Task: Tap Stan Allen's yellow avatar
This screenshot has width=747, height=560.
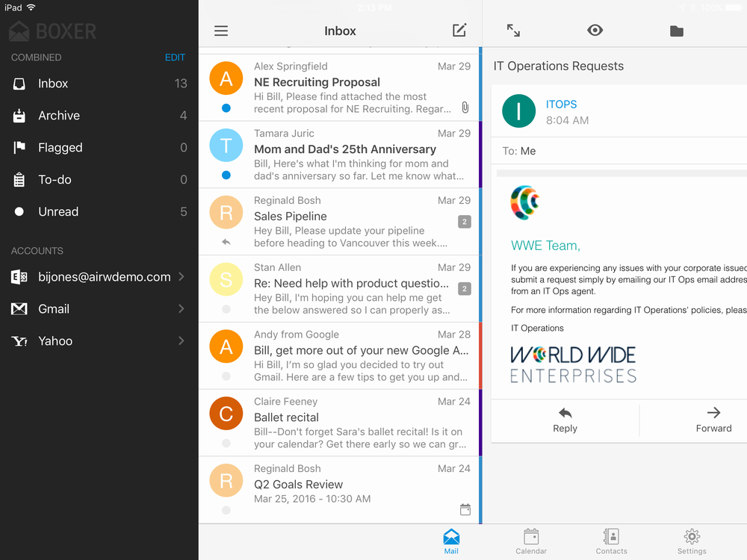Action: (x=226, y=279)
